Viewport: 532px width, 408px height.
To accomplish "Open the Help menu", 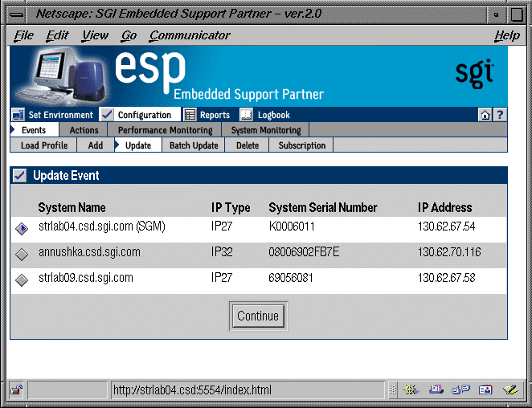I will click(507, 35).
